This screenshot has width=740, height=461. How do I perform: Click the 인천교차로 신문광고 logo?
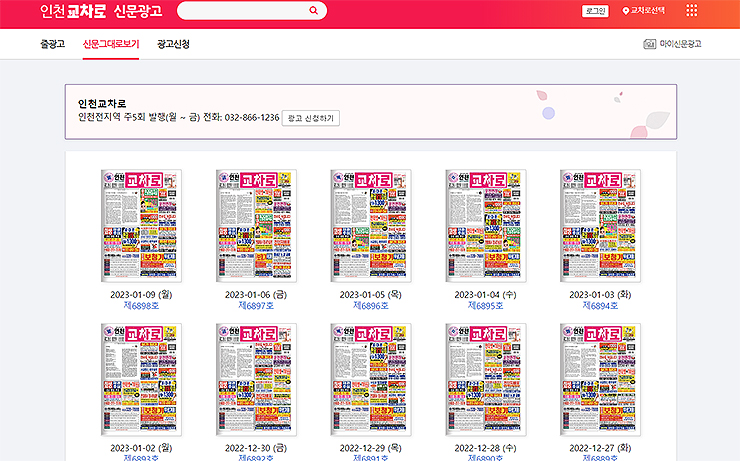coord(101,11)
